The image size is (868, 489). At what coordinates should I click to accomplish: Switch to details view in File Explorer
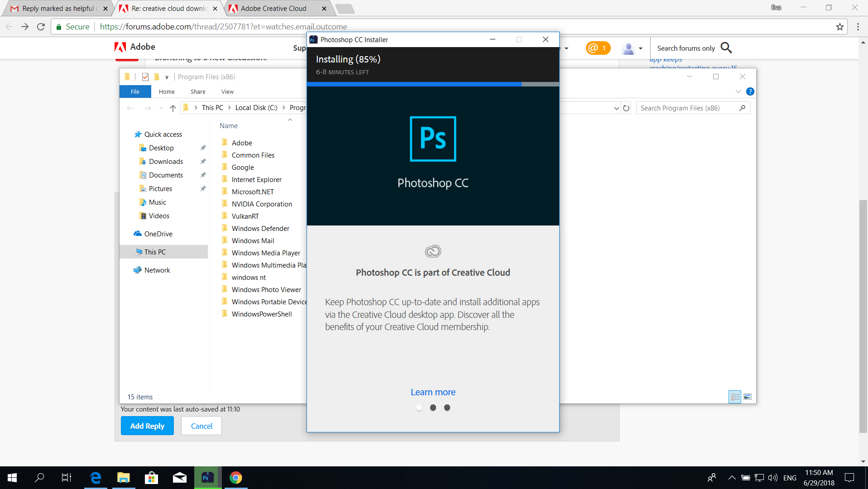[735, 397]
